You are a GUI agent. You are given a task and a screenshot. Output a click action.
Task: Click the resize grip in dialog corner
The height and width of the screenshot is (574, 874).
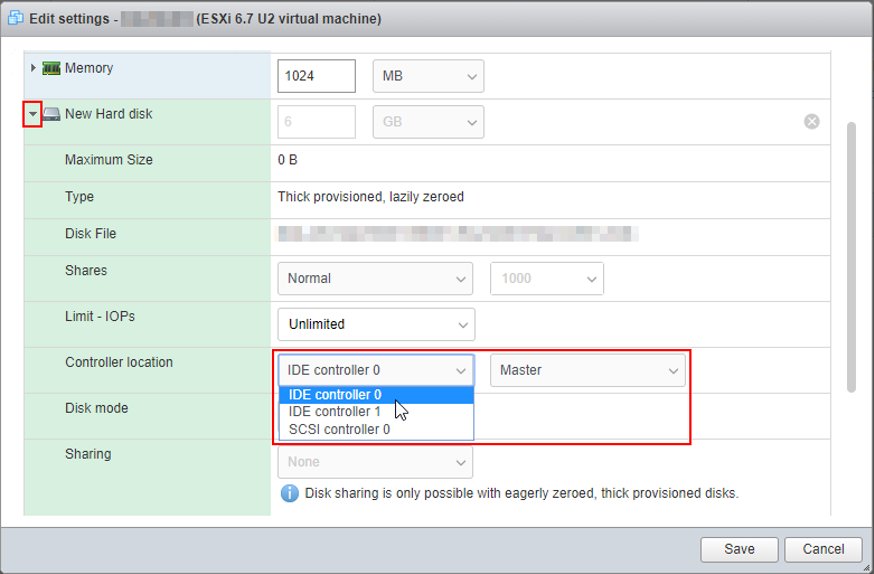pos(866,567)
